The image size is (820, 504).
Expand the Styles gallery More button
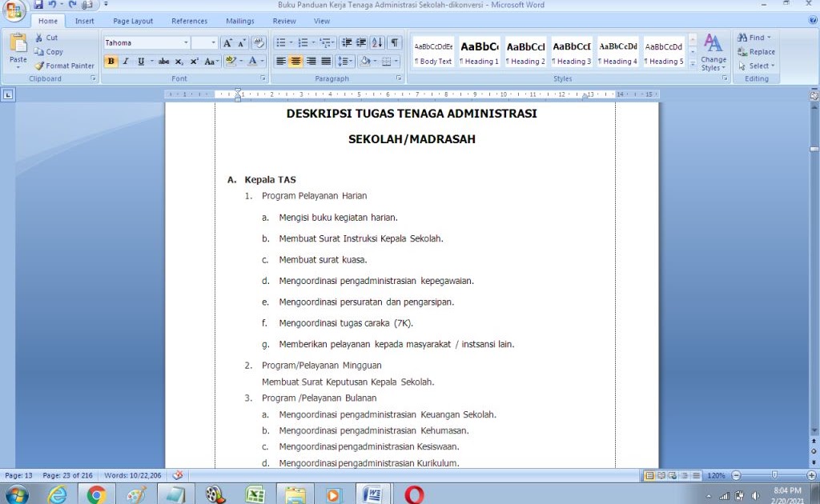[x=693, y=64]
